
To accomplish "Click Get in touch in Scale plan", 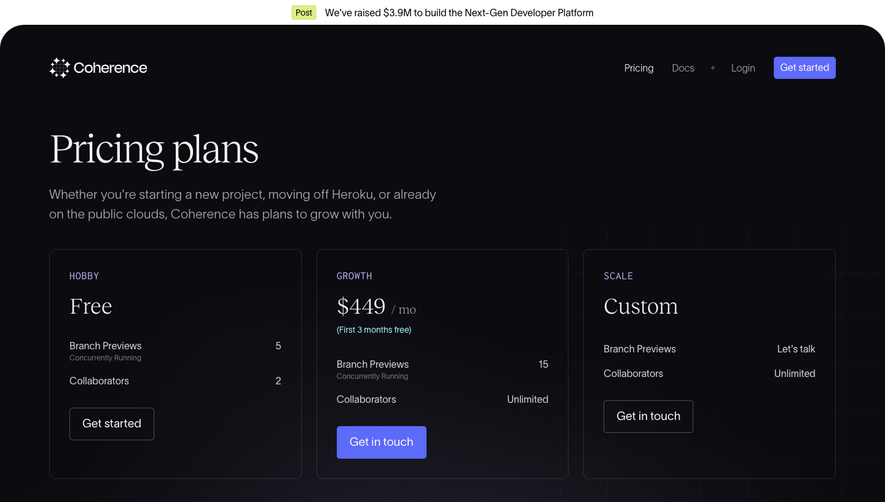I will pyautogui.click(x=648, y=416).
